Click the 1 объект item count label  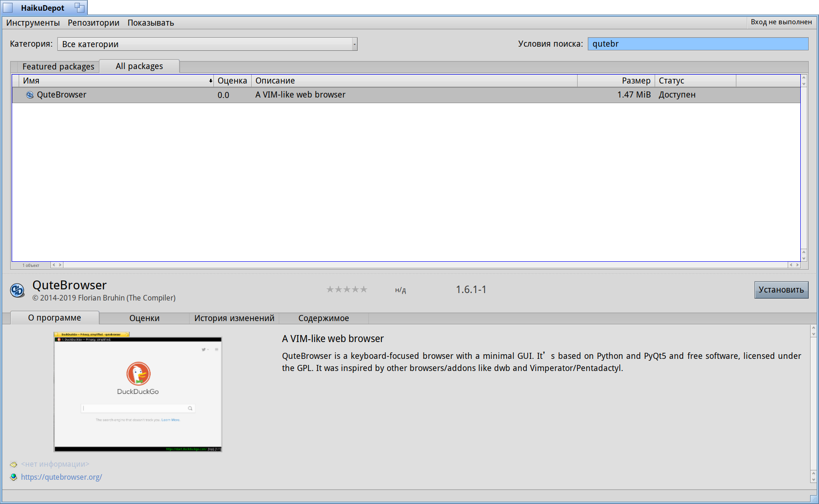tap(31, 265)
